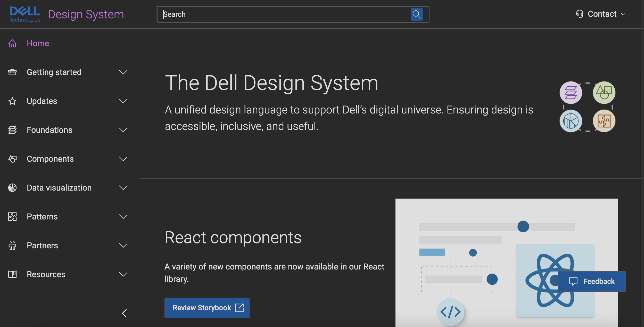Collapse the sidebar with left arrow
The height and width of the screenshot is (327, 644).
click(125, 313)
